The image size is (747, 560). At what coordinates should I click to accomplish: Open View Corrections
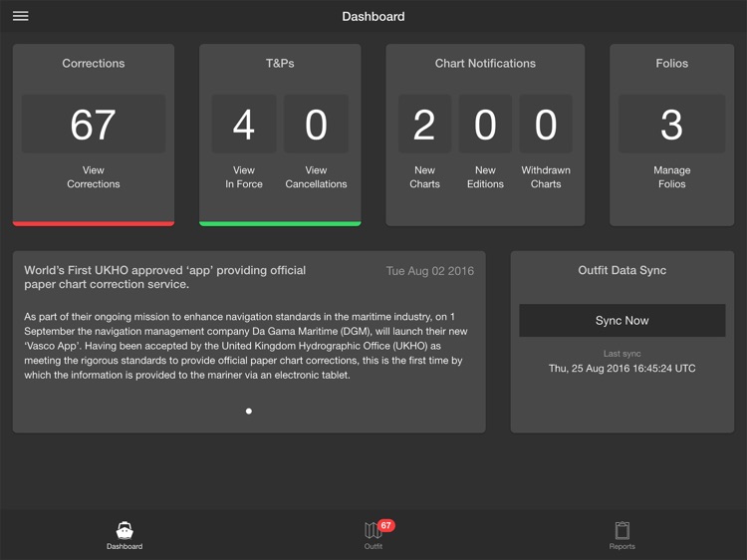tap(94, 177)
